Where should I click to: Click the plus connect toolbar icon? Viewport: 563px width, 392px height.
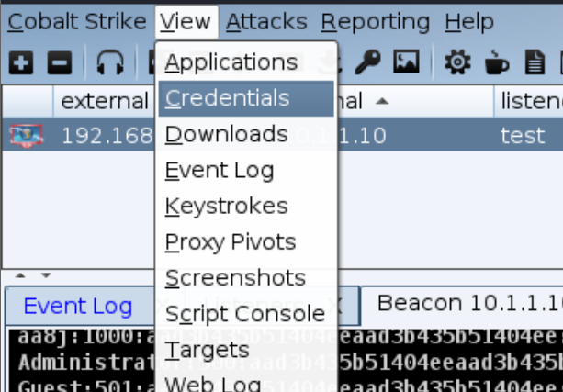tap(21, 62)
